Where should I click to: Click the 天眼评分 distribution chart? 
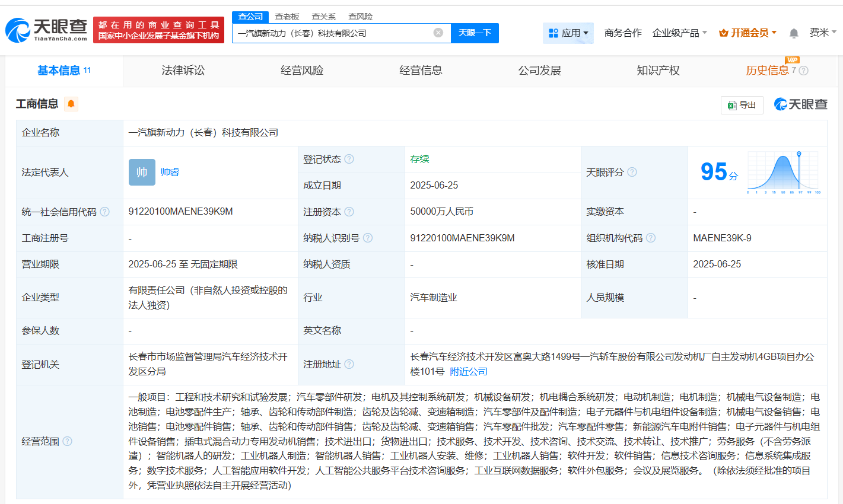(782, 172)
